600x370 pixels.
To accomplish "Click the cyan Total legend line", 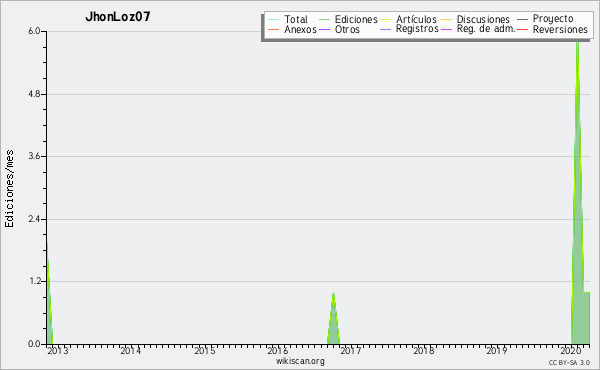I will point(274,20).
